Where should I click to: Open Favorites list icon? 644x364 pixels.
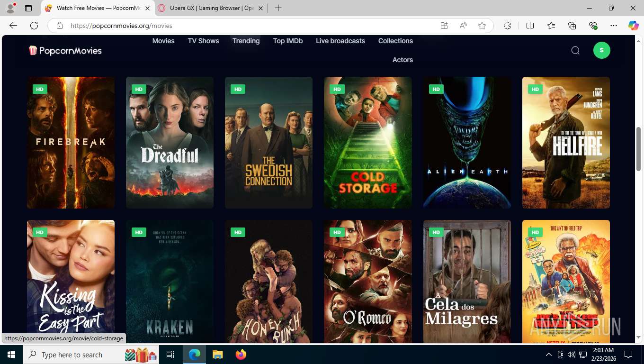pos(551,26)
